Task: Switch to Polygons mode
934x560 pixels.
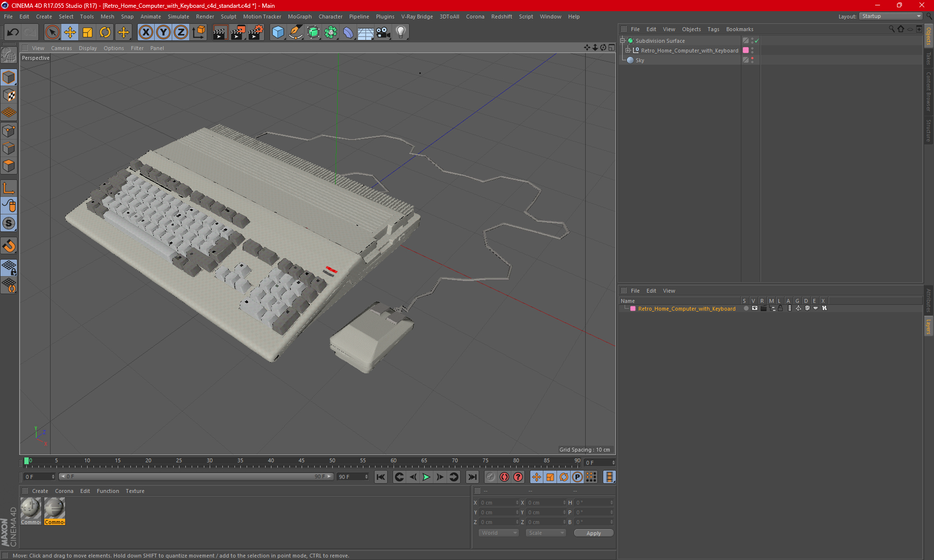Action: (9, 166)
